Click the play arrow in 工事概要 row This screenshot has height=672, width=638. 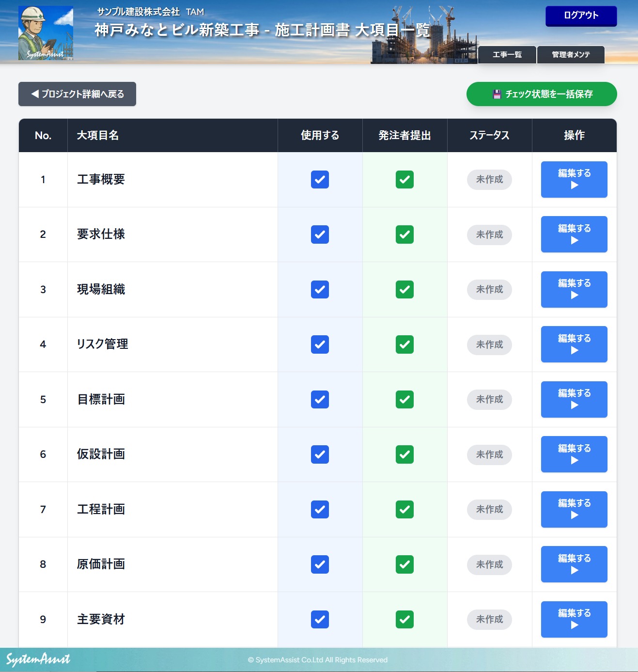574,186
